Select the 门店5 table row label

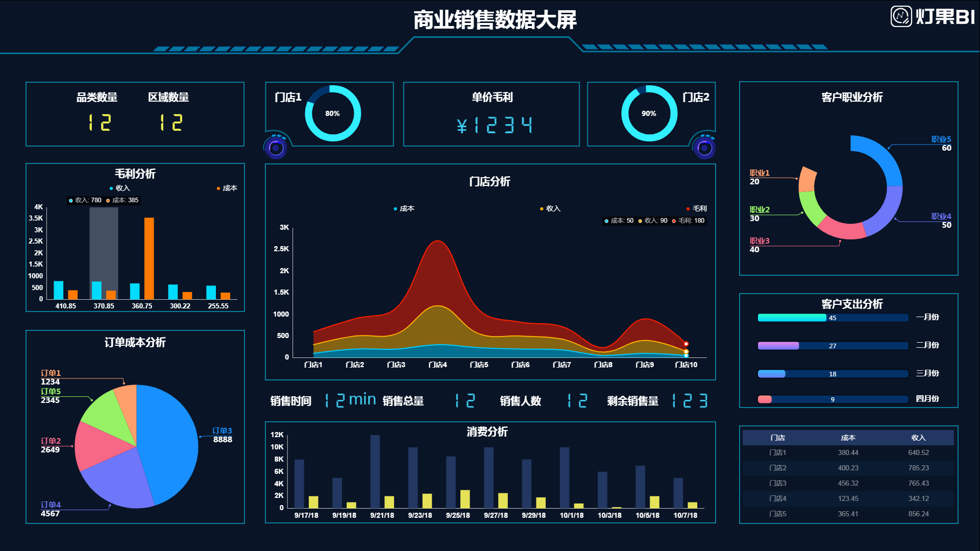[778, 514]
